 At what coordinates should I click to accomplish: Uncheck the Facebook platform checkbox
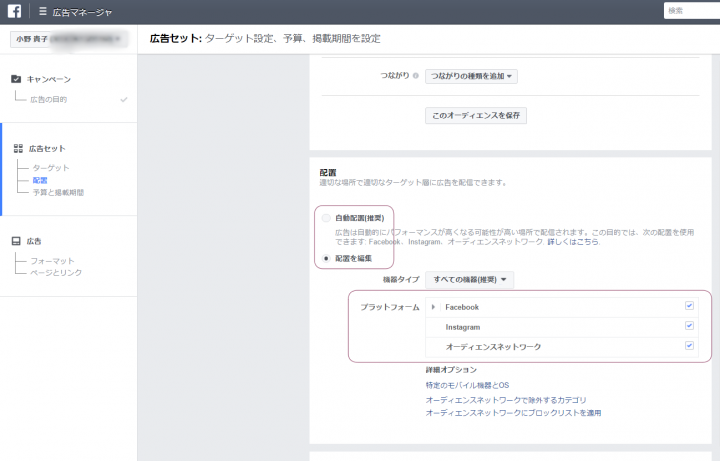coord(689,306)
